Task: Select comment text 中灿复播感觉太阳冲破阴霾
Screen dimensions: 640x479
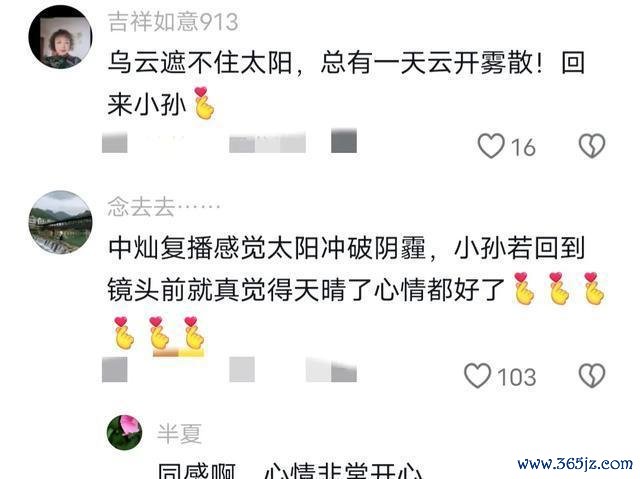Action: [x=267, y=248]
